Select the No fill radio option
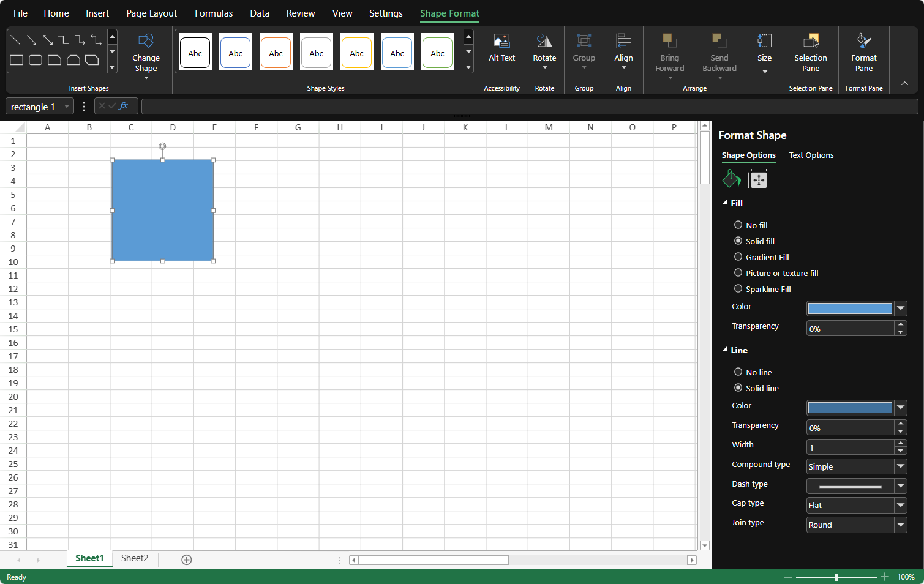This screenshot has width=924, height=584. pos(738,225)
